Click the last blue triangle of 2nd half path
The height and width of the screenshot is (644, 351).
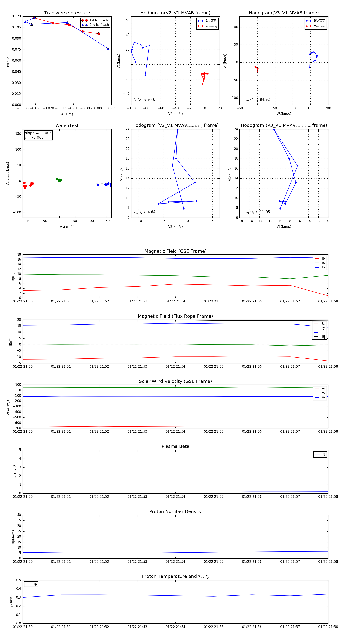point(108,49)
